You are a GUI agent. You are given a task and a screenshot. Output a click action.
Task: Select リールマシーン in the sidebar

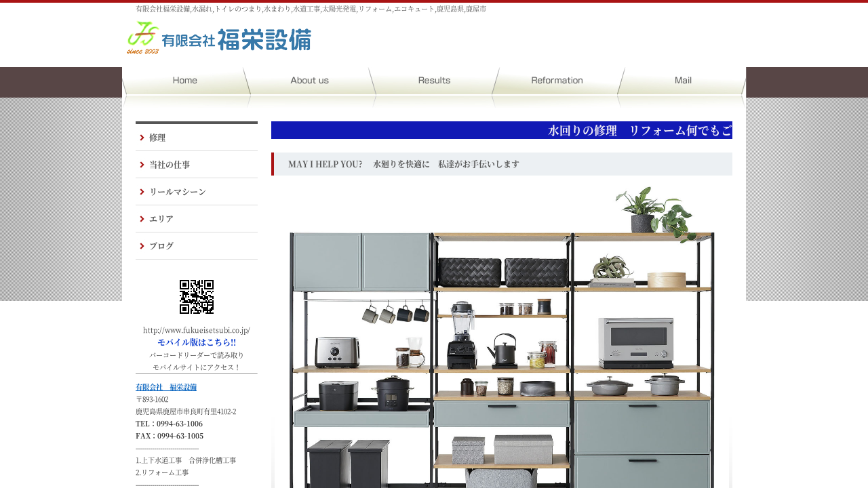(x=178, y=192)
